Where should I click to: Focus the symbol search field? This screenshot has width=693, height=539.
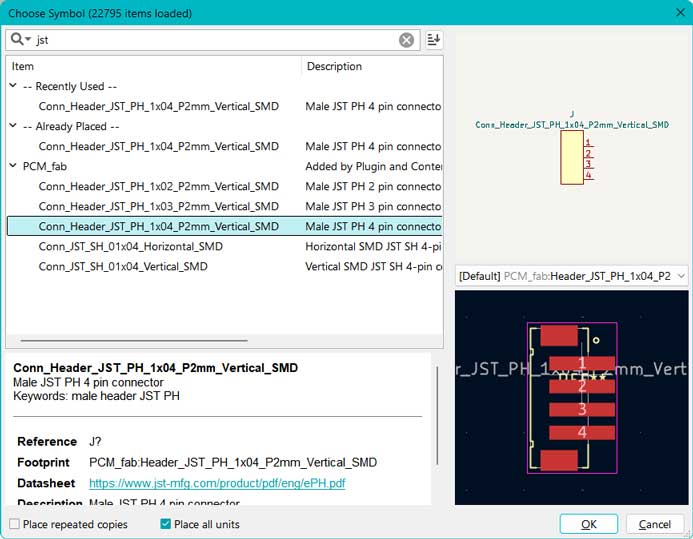(x=212, y=40)
